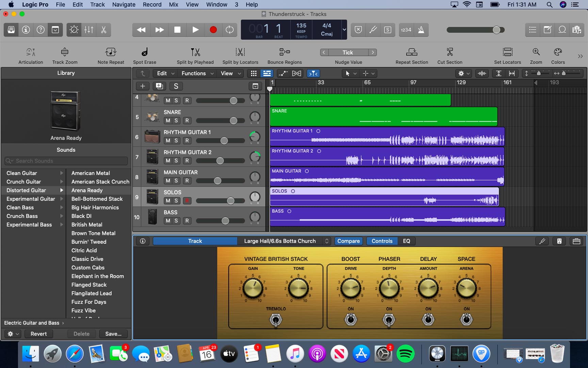Viewport: 588px width, 368px height.
Task: Open the Large Hall patch selector popup
Action: click(284, 241)
